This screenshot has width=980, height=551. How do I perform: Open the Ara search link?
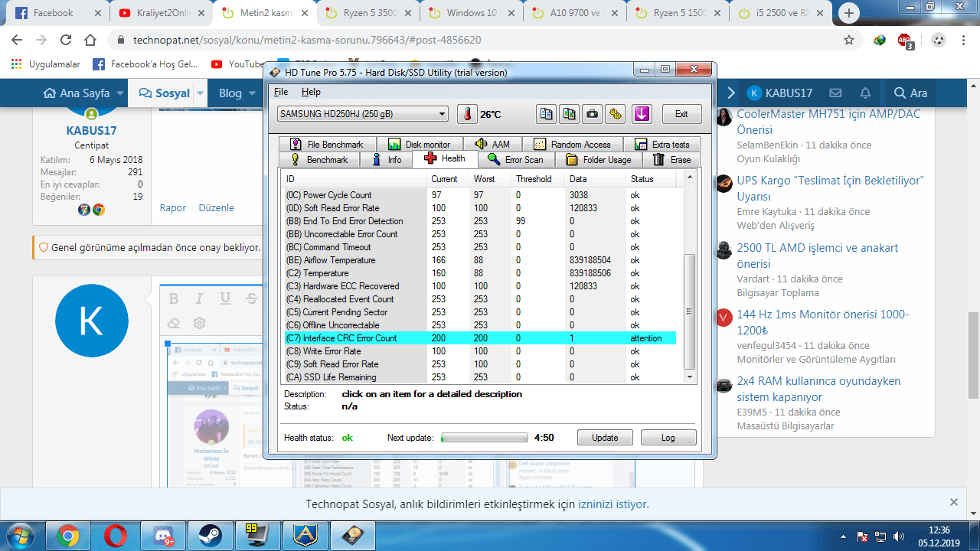click(910, 93)
